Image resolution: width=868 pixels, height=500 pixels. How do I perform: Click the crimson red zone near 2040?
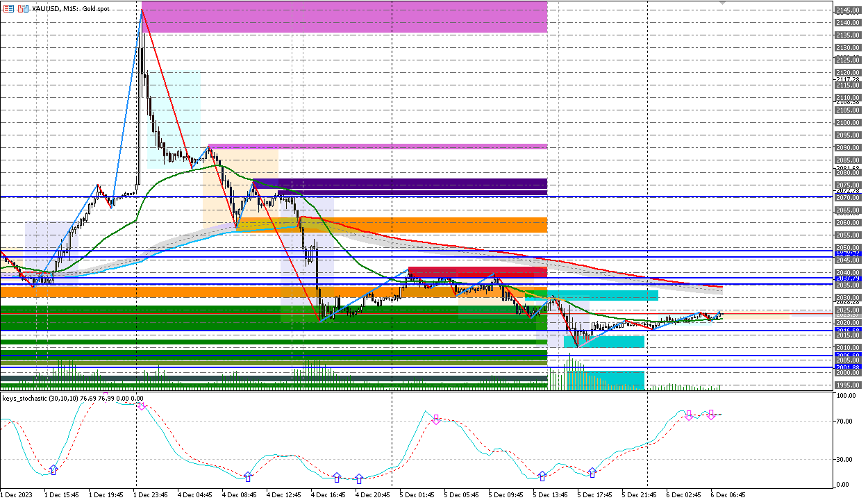tap(477, 272)
